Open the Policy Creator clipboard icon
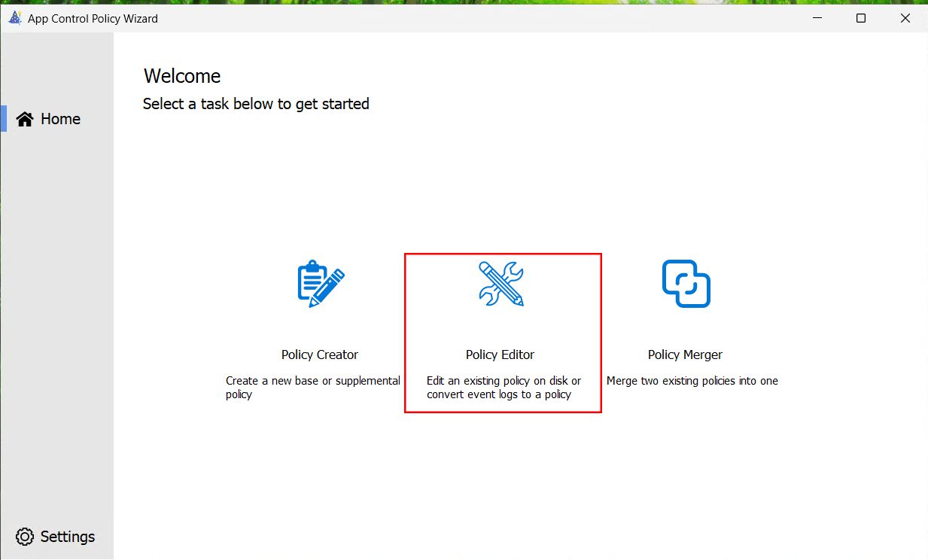The height and width of the screenshot is (560, 928). coord(321,284)
